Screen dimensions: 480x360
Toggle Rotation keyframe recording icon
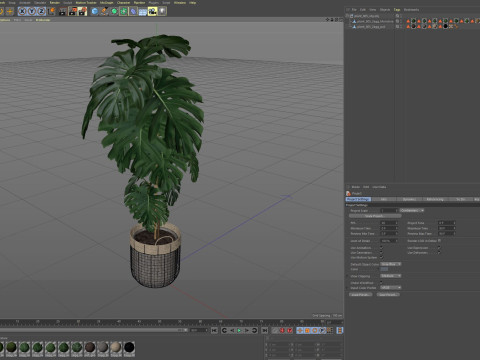click(315, 330)
